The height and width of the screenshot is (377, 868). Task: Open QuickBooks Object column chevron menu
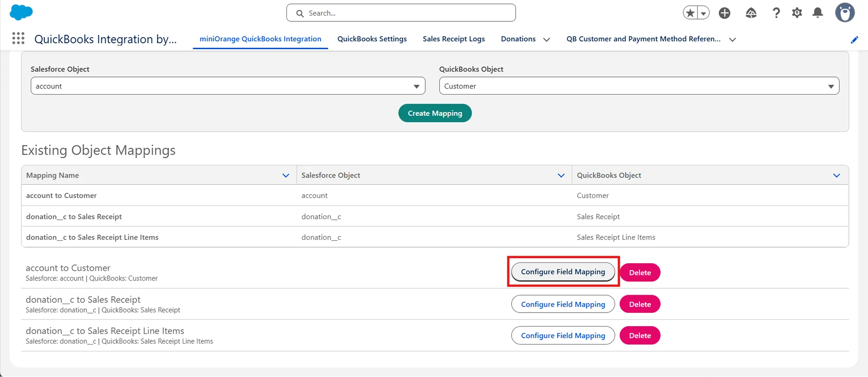pos(836,175)
